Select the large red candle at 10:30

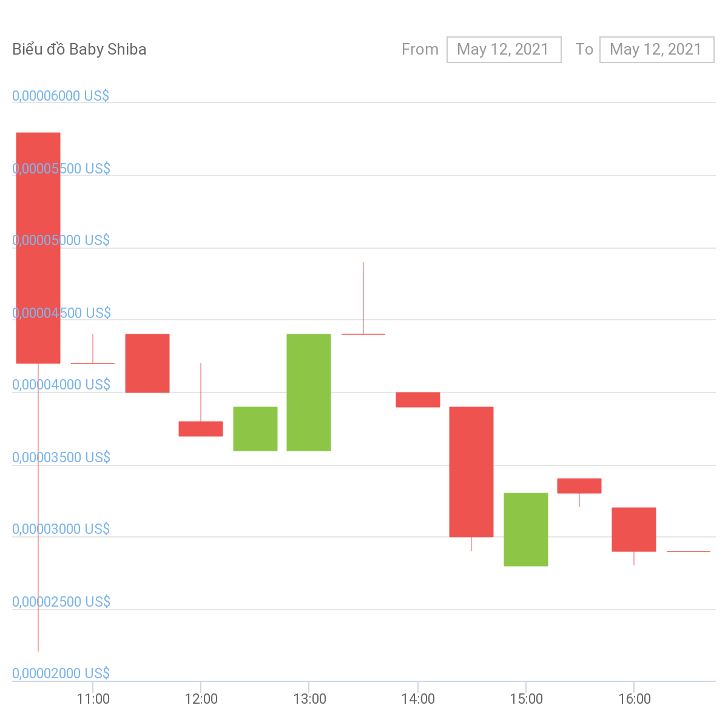coord(38,248)
